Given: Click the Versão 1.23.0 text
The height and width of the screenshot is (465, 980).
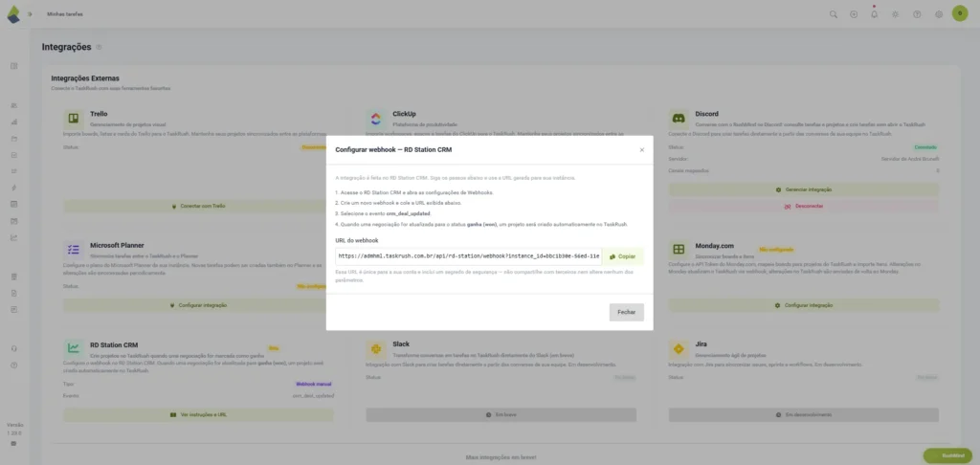Looking at the screenshot, I should point(14,429).
